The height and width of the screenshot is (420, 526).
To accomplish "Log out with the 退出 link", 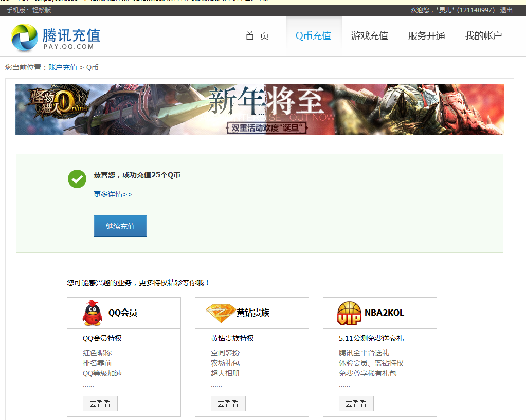I will pyautogui.click(x=506, y=10).
